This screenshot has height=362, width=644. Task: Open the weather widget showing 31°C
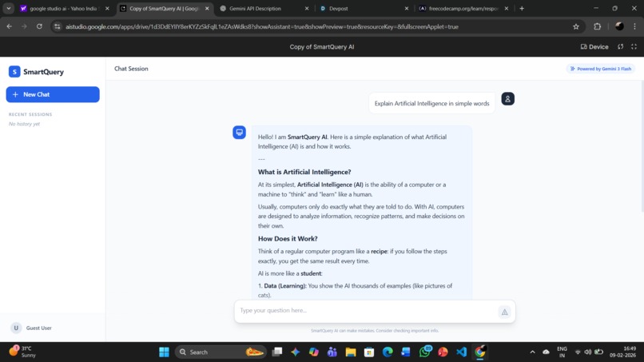(x=22, y=352)
